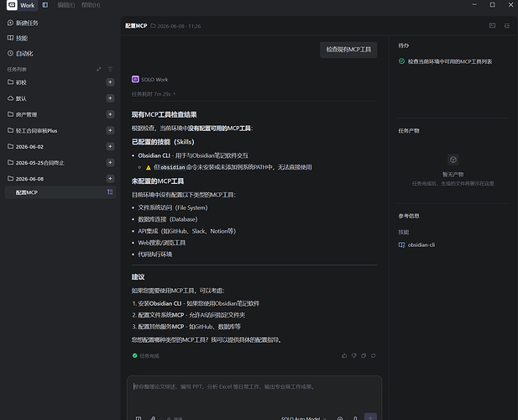518x420 pixels.
Task: Click the green 任务完成 status
Action: pyautogui.click(x=146, y=356)
